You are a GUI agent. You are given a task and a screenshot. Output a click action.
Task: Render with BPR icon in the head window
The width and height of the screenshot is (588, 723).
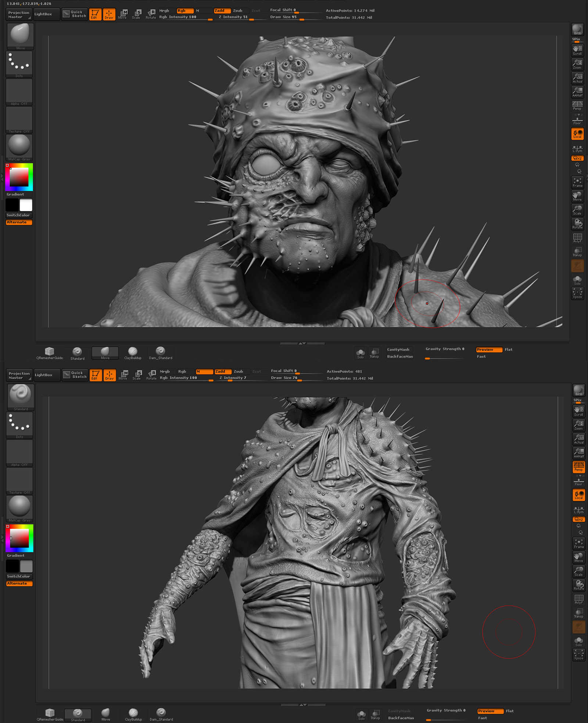coord(577,29)
